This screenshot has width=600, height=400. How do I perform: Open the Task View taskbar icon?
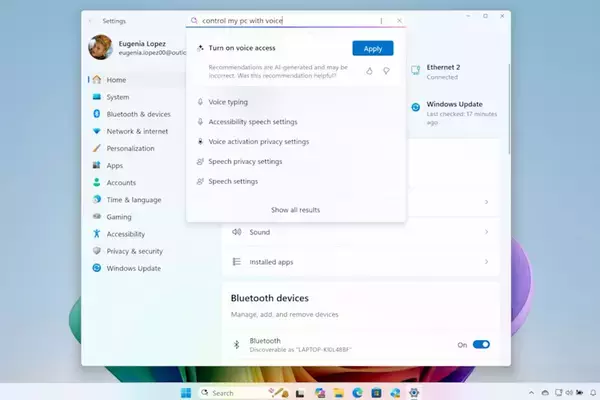300,393
